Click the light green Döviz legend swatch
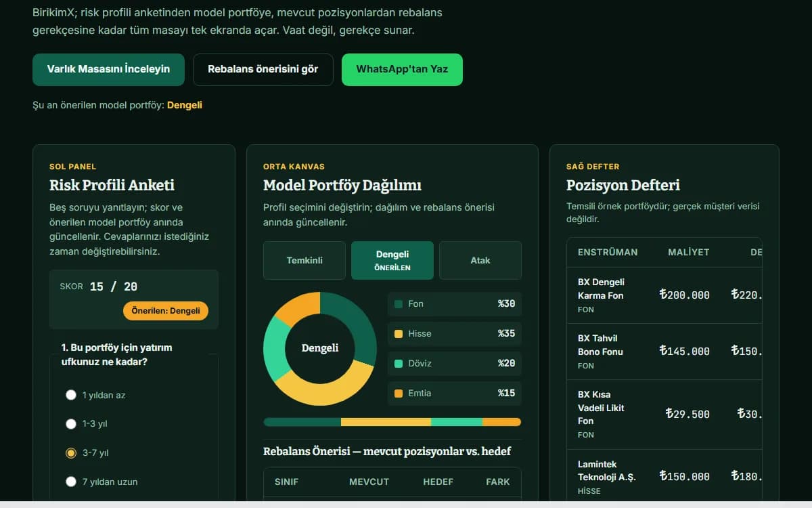This screenshot has height=508, width=812. (399, 364)
